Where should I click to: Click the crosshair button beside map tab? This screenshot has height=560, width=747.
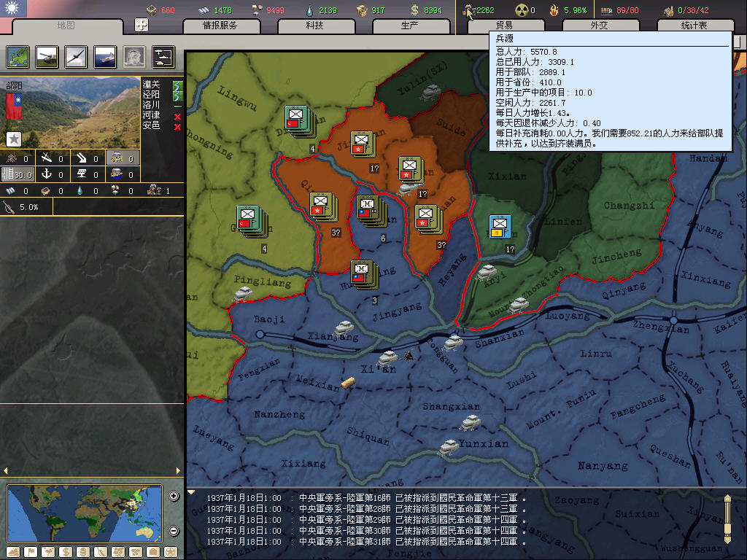coord(142,24)
